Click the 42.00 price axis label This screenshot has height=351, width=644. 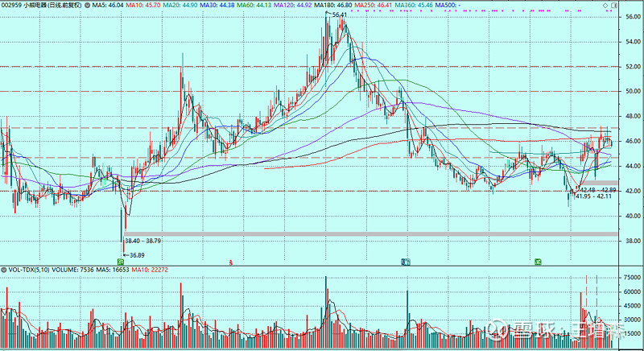click(x=633, y=191)
